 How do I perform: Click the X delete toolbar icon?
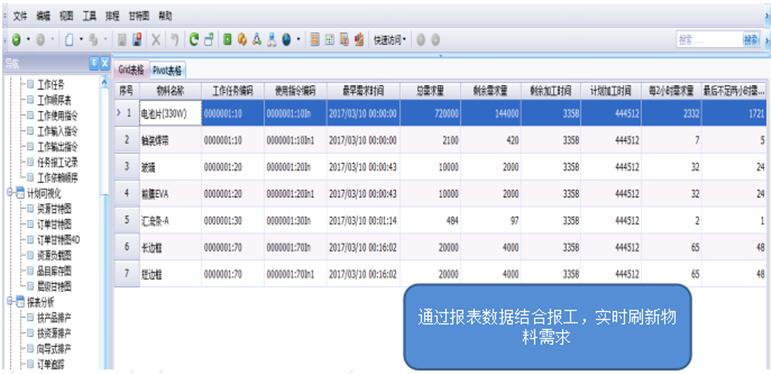pyautogui.click(x=156, y=40)
